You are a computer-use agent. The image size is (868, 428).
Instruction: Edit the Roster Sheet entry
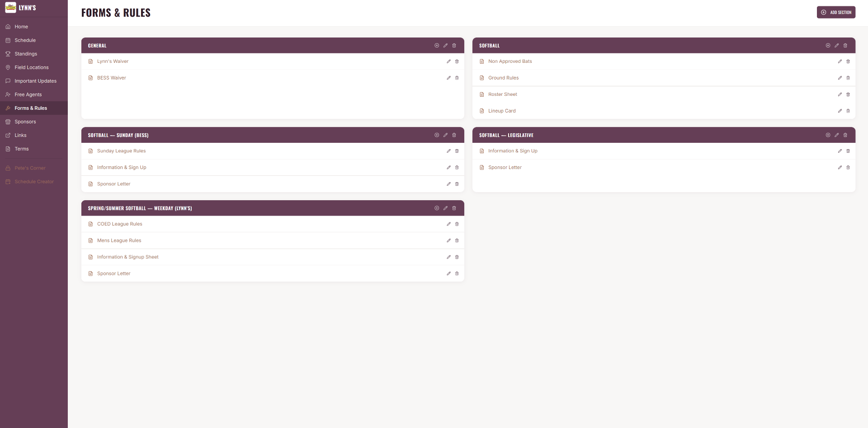pyautogui.click(x=840, y=94)
